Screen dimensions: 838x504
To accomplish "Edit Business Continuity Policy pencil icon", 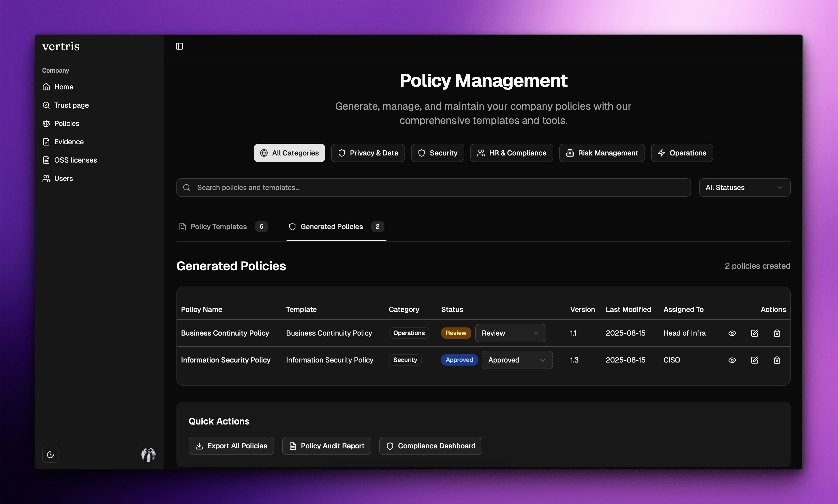I will tap(755, 333).
